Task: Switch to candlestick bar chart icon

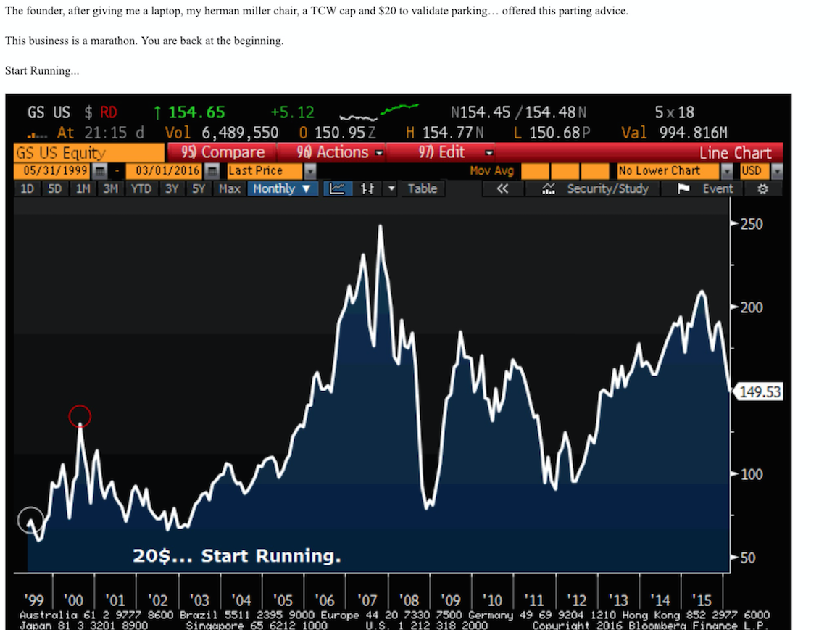Action: (x=367, y=188)
